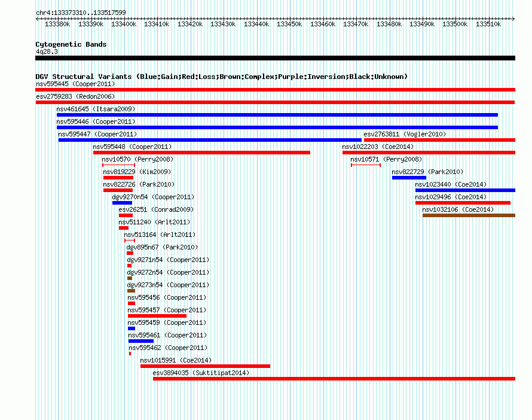Select the nsv595457 (Cooper2011) red bar
Screen dimensions: 532x420
pos(157,316)
